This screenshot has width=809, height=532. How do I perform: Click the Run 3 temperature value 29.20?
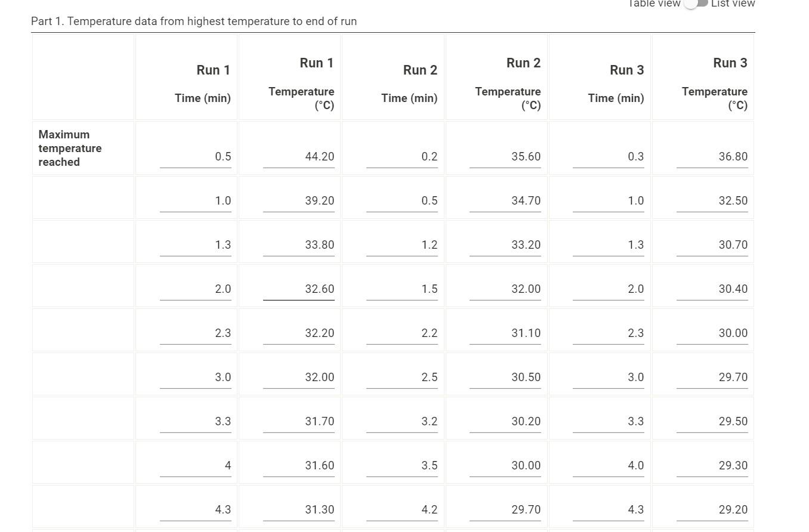(x=712, y=509)
